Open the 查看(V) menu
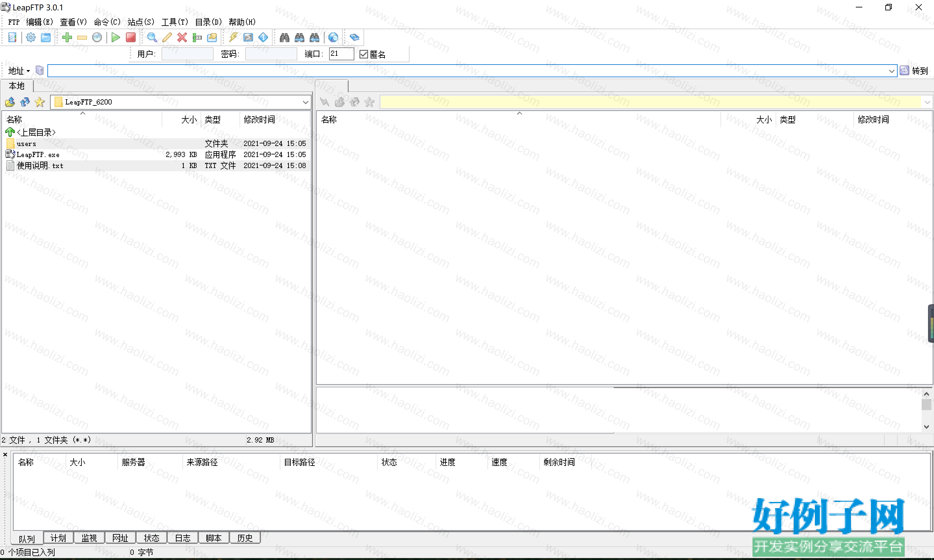 [74, 22]
